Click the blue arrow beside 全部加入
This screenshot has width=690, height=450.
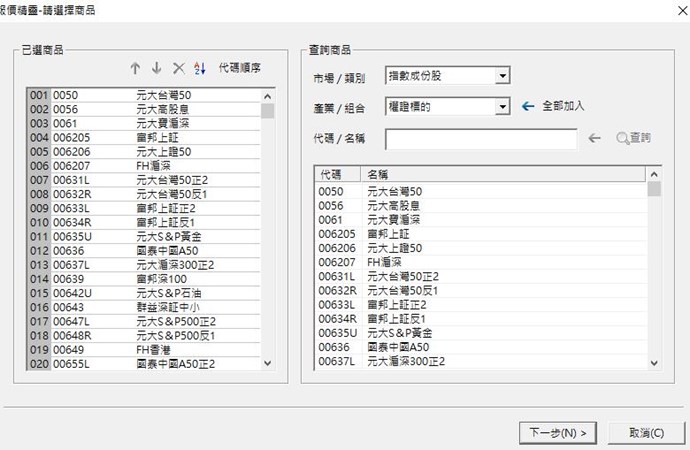pos(529,106)
